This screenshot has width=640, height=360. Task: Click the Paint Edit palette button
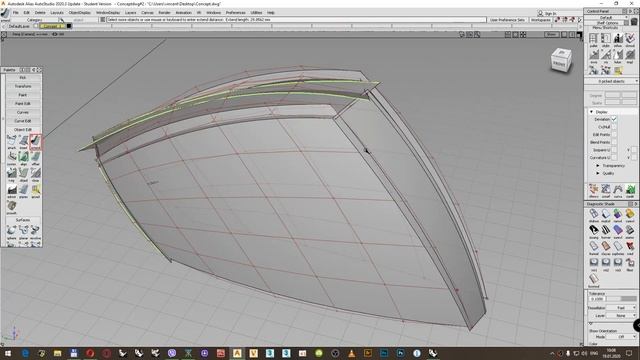[x=23, y=104]
